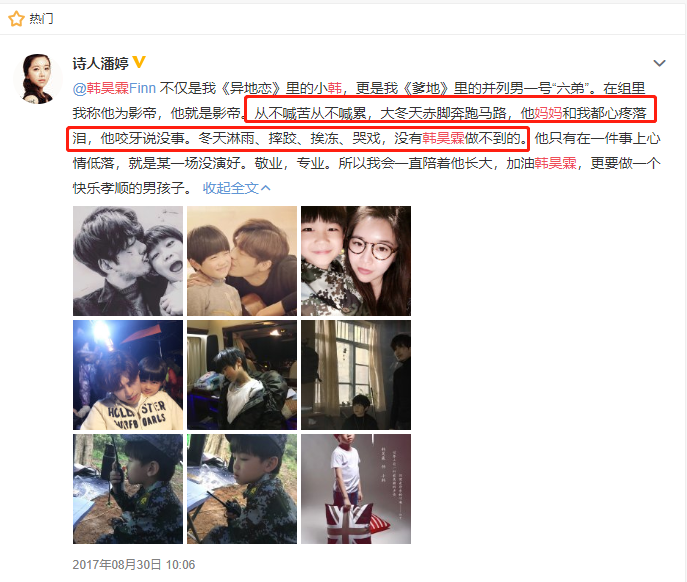Click the 诗人潘婷 profile avatar
The image size is (687, 582).
pyautogui.click(x=38, y=79)
